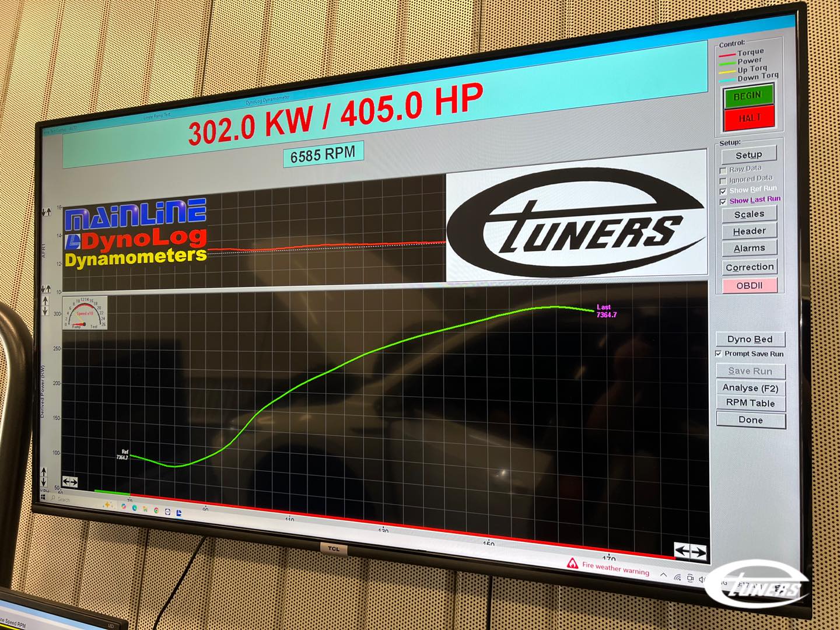Click the Wi-Fi network icon in system tray

click(677, 577)
